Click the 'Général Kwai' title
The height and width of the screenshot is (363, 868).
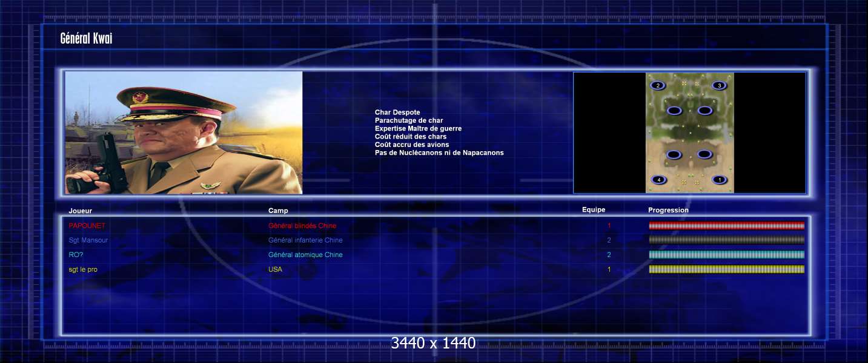pyautogui.click(x=86, y=39)
